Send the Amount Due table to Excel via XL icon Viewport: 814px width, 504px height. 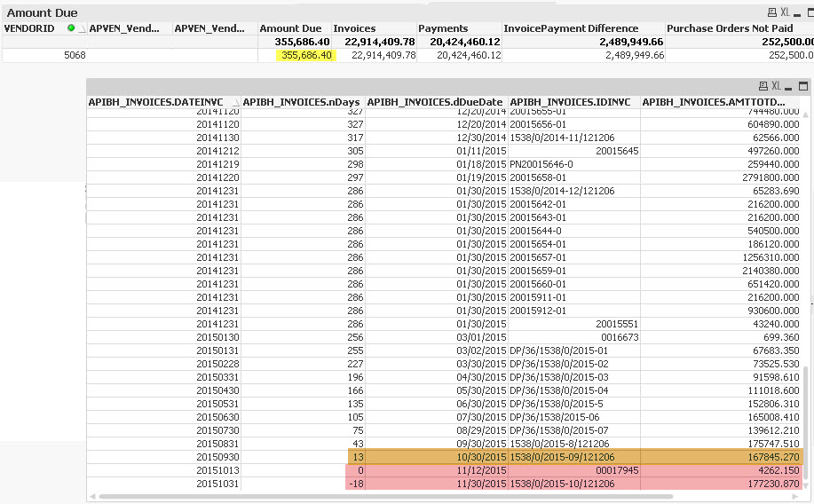click(785, 12)
